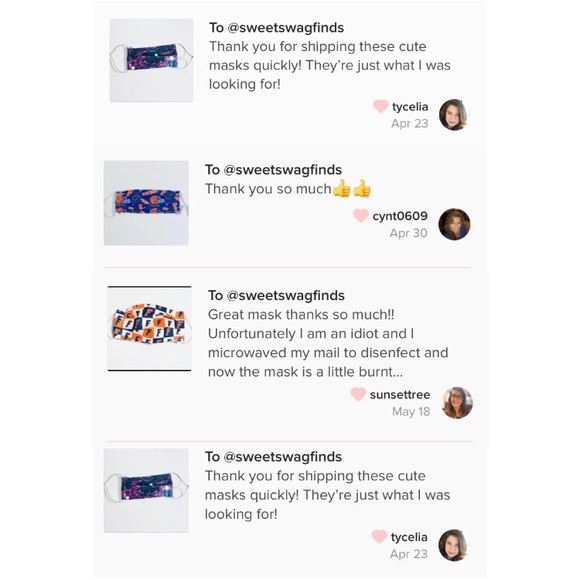
Task: Open cynt0609's profile photo
Action: 454,224
